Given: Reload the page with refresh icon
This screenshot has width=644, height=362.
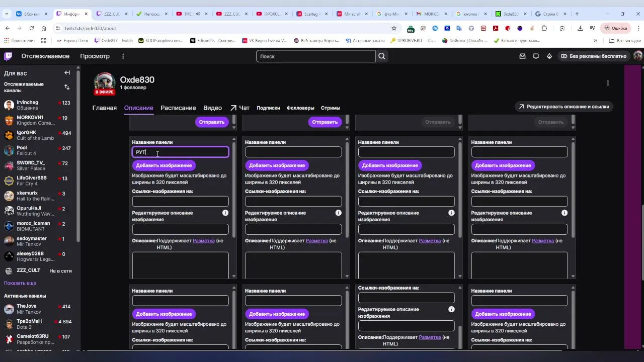Looking at the screenshot, I should tap(32, 28).
